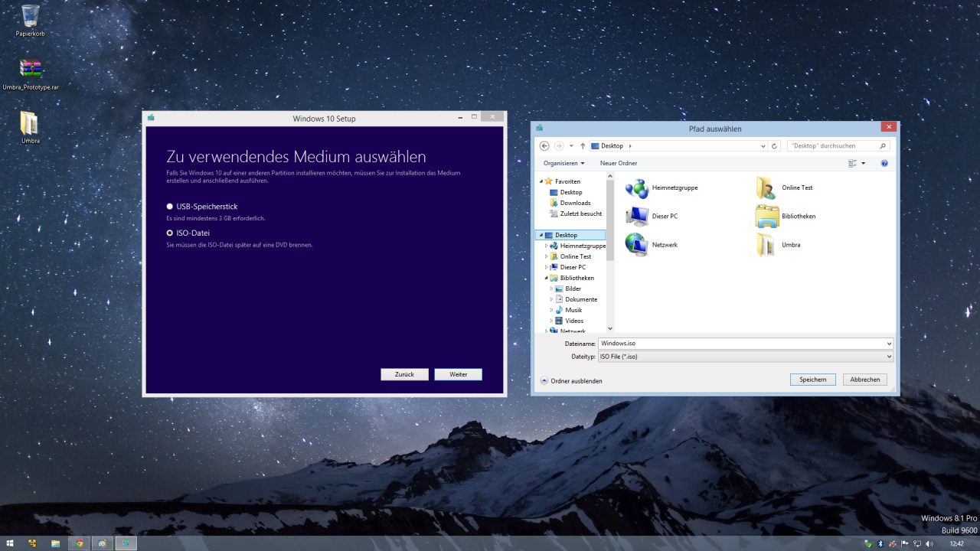The width and height of the screenshot is (980, 551).
Task: Expand the address bar path dropdown
Action: coord(763,146)
